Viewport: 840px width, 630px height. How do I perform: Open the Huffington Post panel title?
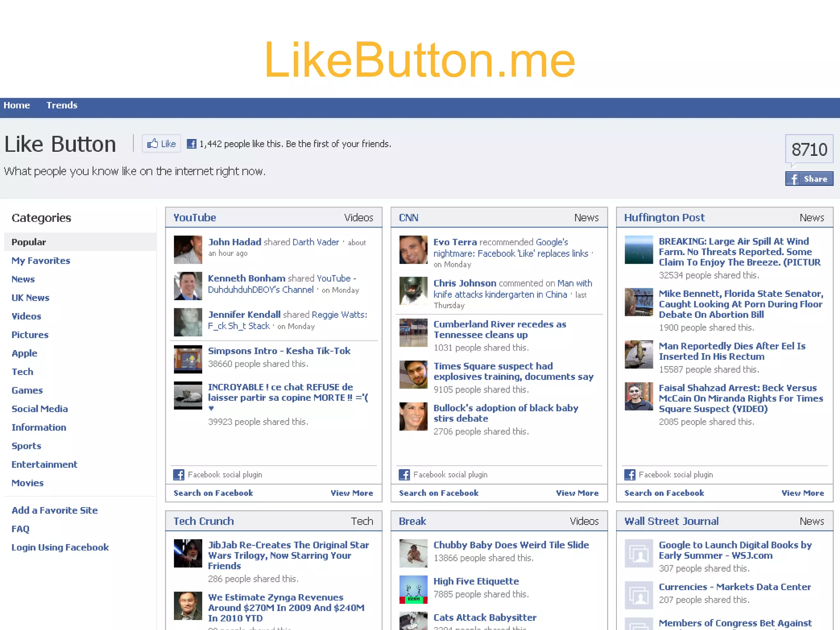coord(664,218)
